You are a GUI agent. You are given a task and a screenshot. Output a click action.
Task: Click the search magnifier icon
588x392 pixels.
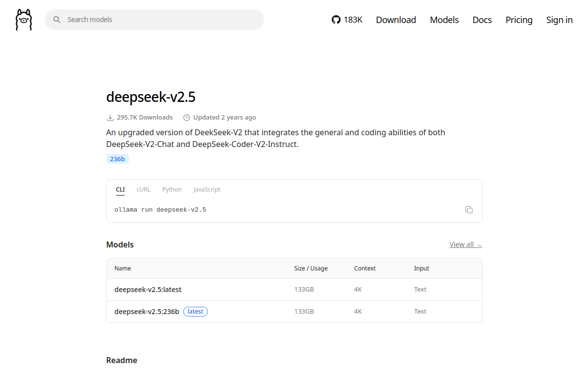click(x=57, y=20)
